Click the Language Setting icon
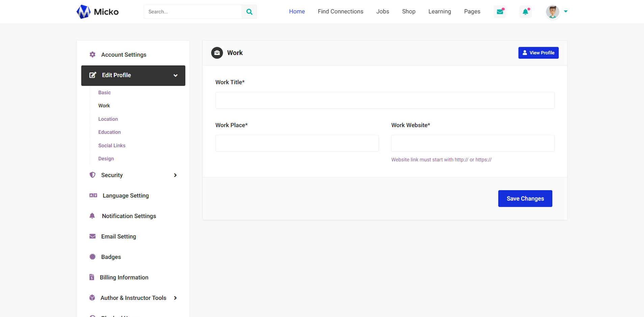Image resolution: width=644 pixels, height=317 pixels. 93,196
